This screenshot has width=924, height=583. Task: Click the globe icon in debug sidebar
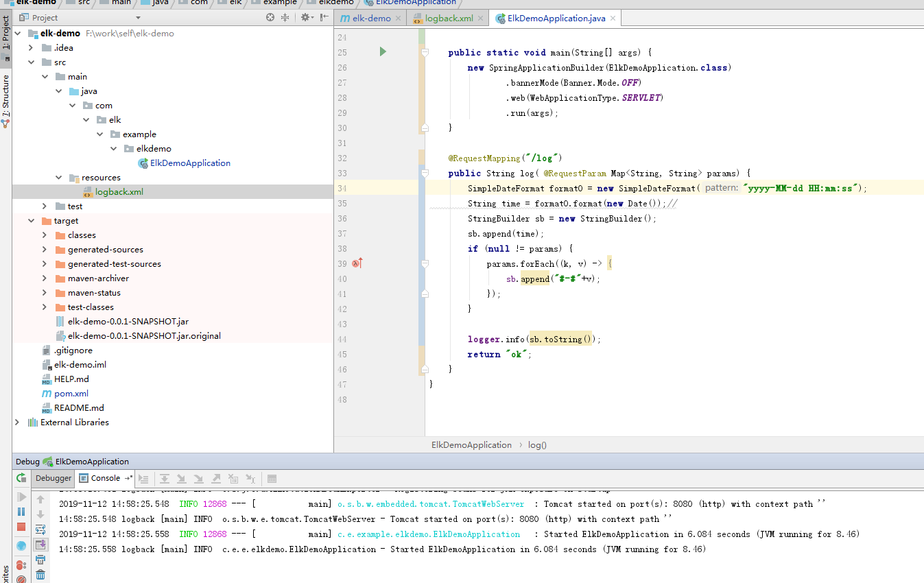[x=21, y=546]
